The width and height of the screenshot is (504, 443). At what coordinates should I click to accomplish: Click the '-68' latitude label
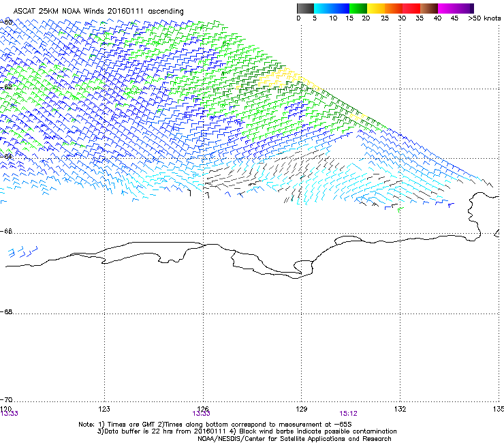pyautogui.click(x=6, y=311)
